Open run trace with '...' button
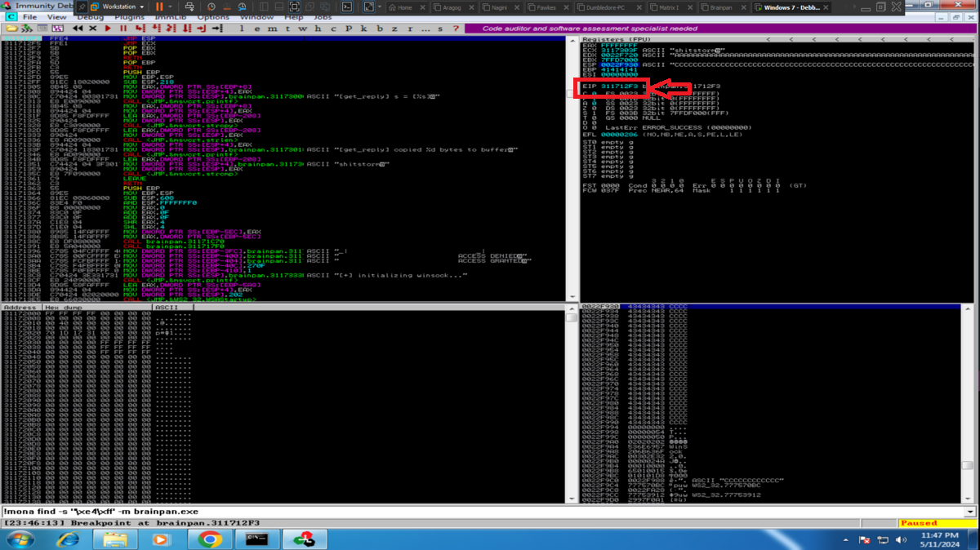980x550 pixels. coord(425,29)
